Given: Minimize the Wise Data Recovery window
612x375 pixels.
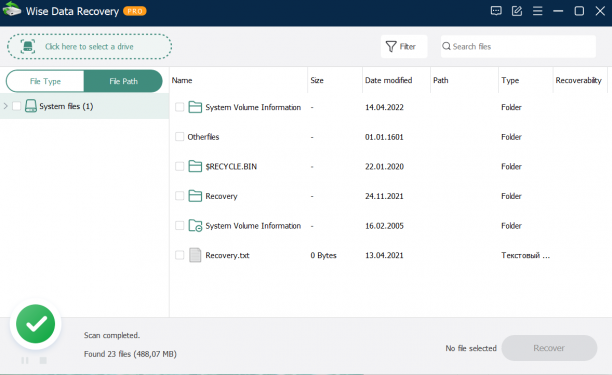Looking at the screenshot, I should pos(558,11).
